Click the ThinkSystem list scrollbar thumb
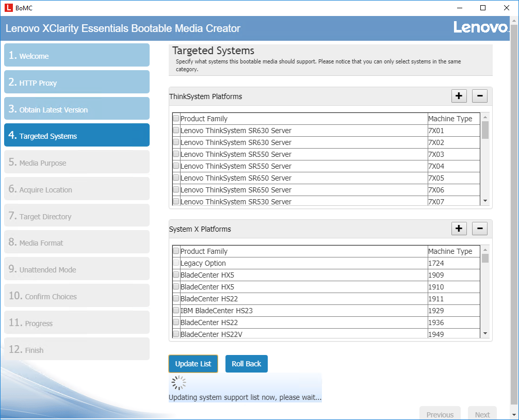Image resolution: width=519 pixels, height=420 pixels. point(485,130)
